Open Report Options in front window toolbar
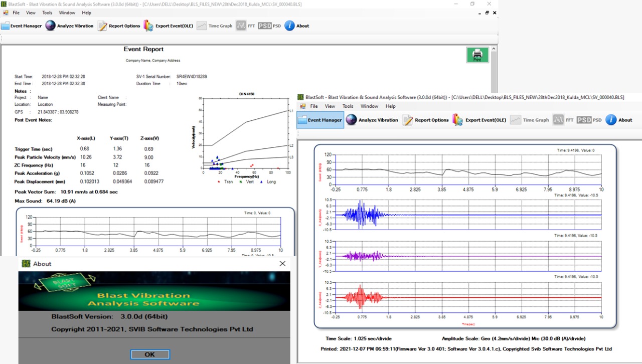 tap(426, 120)
